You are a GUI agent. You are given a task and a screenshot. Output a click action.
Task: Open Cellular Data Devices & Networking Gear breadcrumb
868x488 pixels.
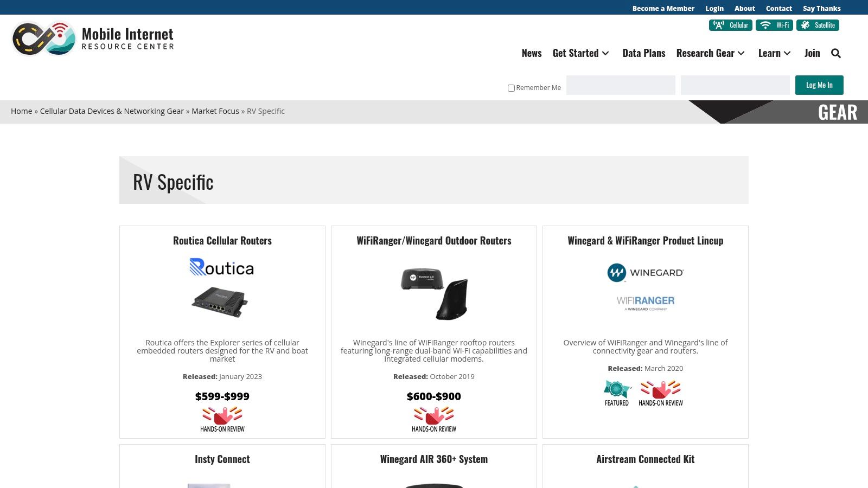click(x=112, y=111)
